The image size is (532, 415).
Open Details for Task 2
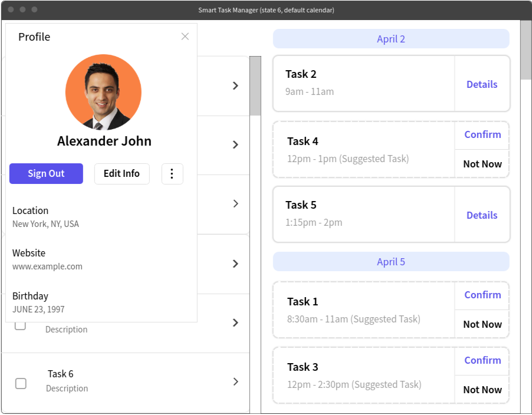point(482,84)
